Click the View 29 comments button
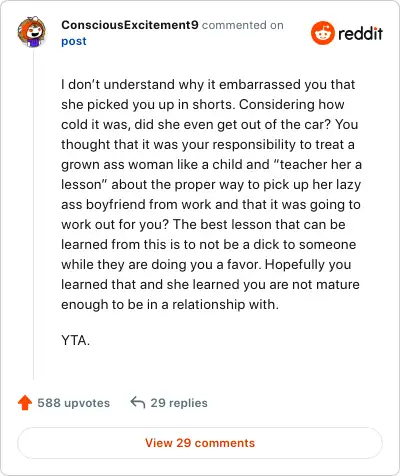The image size is (400, 476). pyautogui.click(x=200, y=443)
